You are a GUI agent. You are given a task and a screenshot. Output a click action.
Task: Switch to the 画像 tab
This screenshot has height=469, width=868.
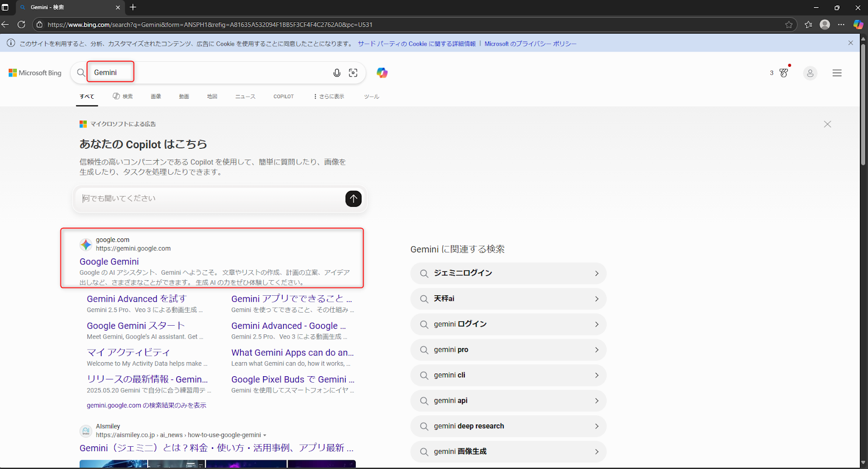point(156,97)
